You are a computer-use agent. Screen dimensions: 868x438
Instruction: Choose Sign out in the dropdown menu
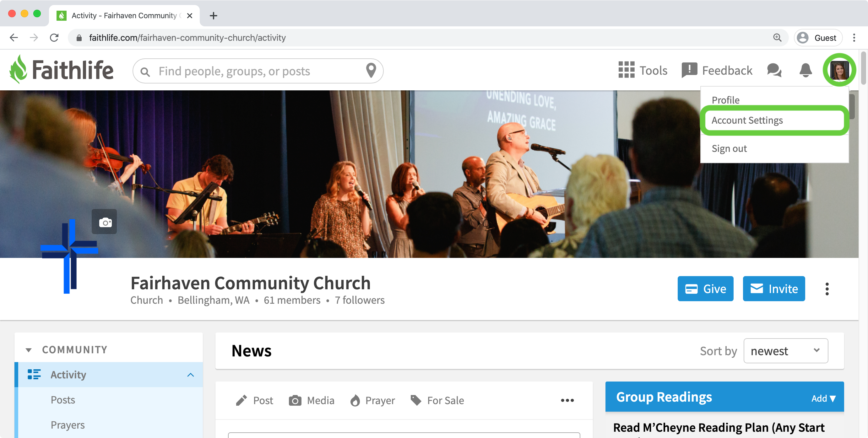point(729,148)
